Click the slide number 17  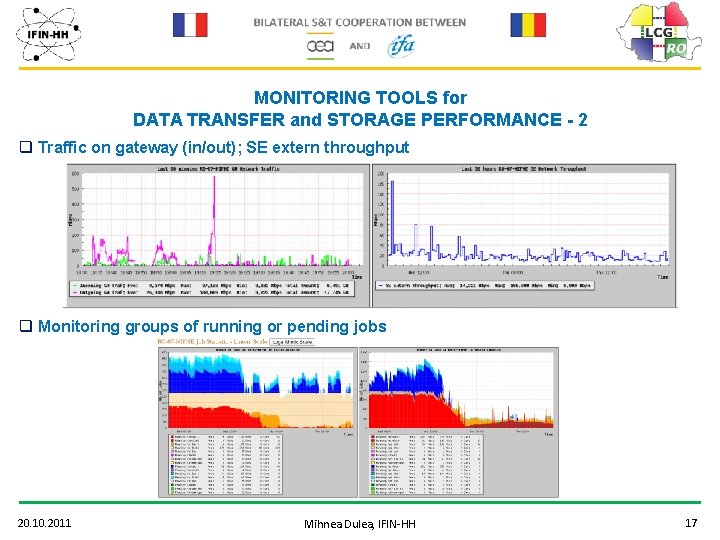[x=691, y=523]
